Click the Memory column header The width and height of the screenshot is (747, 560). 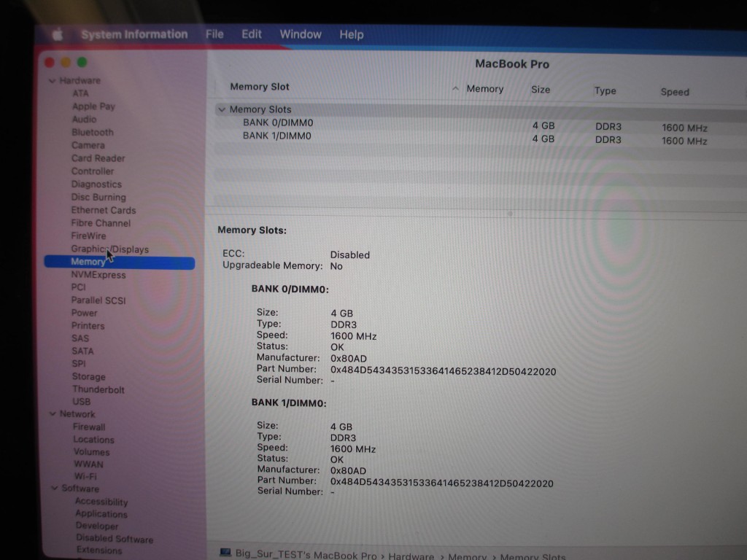(485, 89)
